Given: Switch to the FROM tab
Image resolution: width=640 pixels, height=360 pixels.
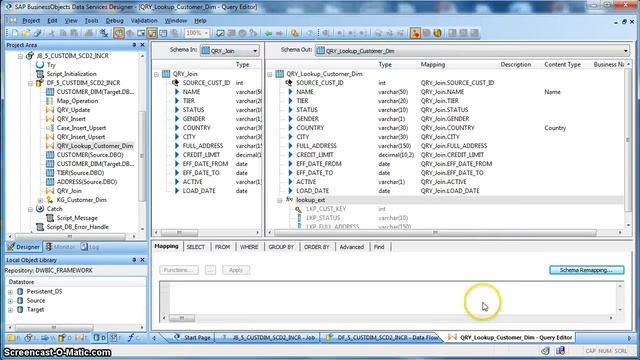Looking at the screenshot, I should (x=222, y=247).
